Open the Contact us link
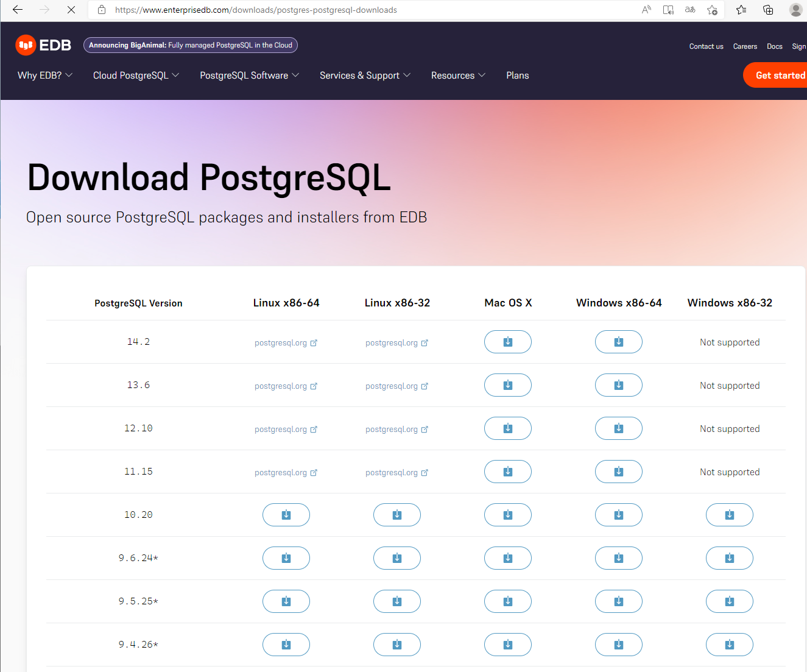 (x=706, y=46)
